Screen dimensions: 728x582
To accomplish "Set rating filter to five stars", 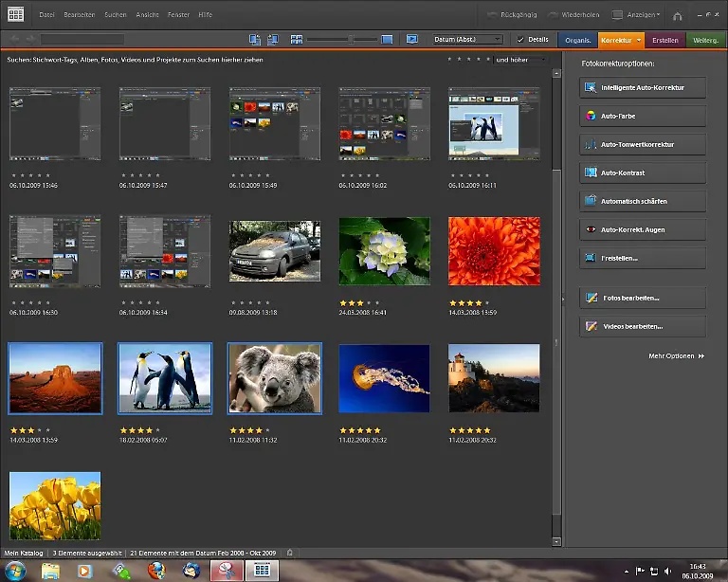I will (487, 59).
